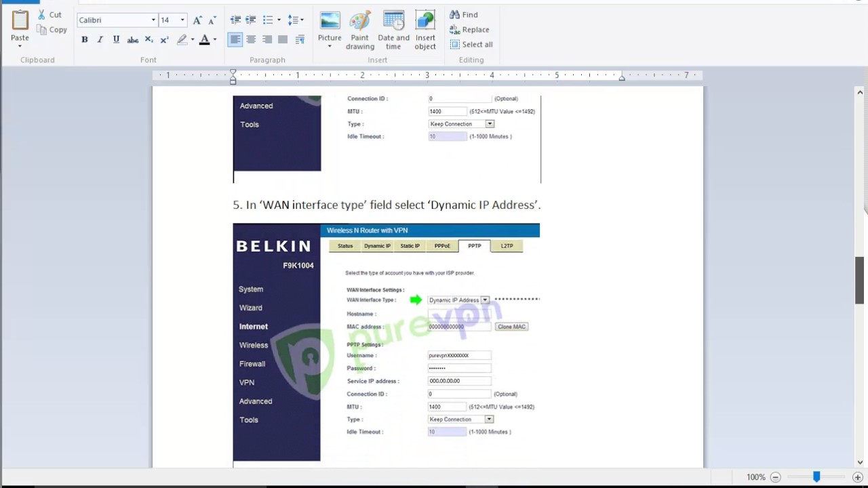Click the '5. In WAN interface type' sentence
This screenshot has height=488, width=868.
tap(387, 205)
